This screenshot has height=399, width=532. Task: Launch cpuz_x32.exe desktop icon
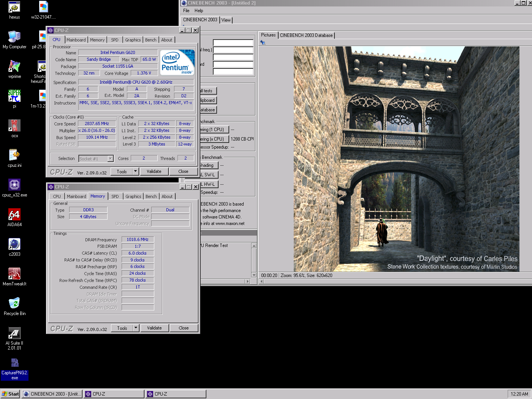[14, 188]
